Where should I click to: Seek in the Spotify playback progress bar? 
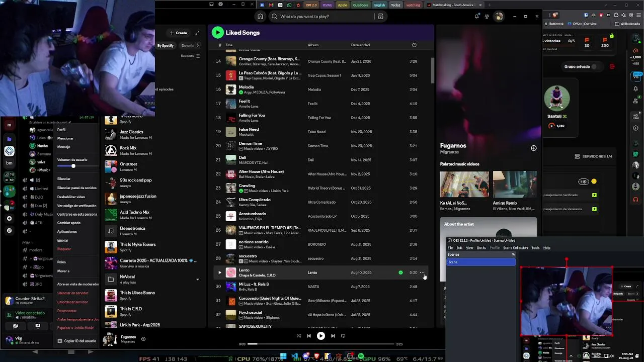pos(320,344)
